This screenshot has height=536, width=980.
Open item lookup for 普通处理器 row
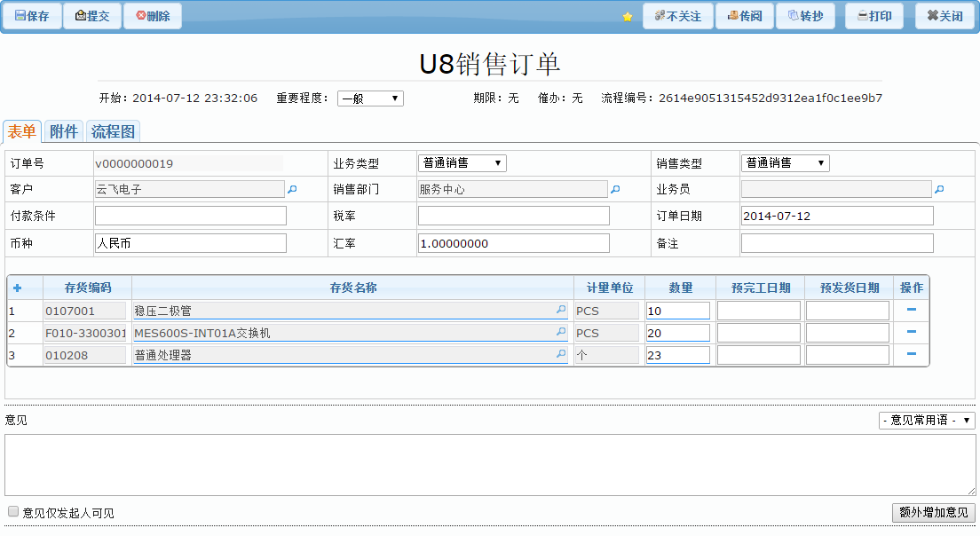[560, 354]
